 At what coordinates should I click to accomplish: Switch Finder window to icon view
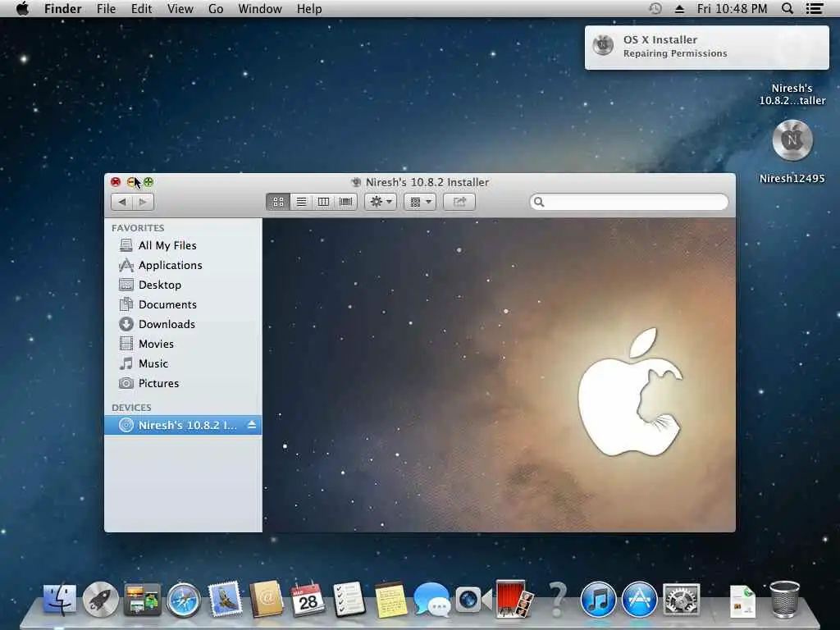click(278, 202)
